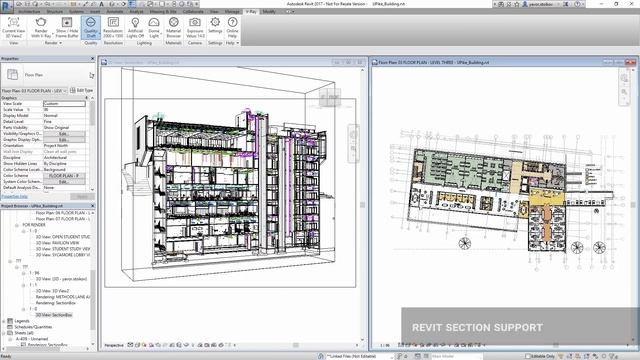
Task: Click the View Scale Custom field
Action: pyautogui.click(x=64, y=104)
